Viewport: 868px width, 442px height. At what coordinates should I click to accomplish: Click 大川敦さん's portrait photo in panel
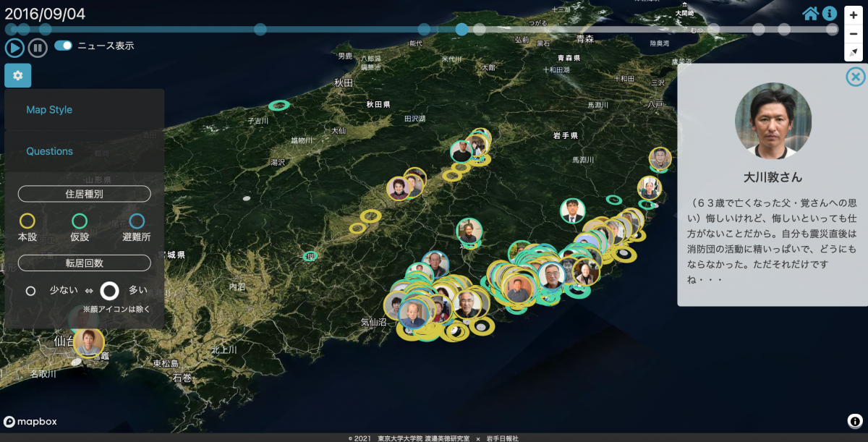click(x=773, y=121)
